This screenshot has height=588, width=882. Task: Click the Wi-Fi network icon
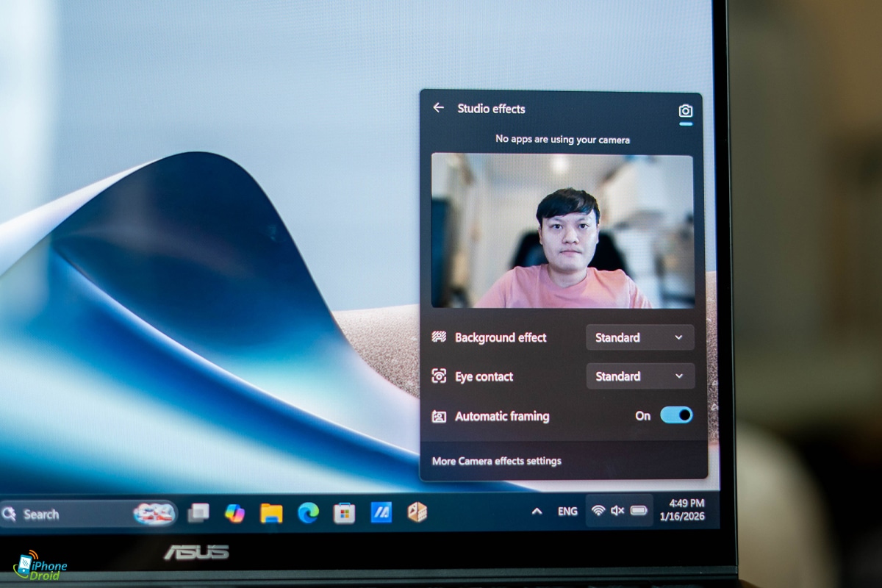click(598, 511)
